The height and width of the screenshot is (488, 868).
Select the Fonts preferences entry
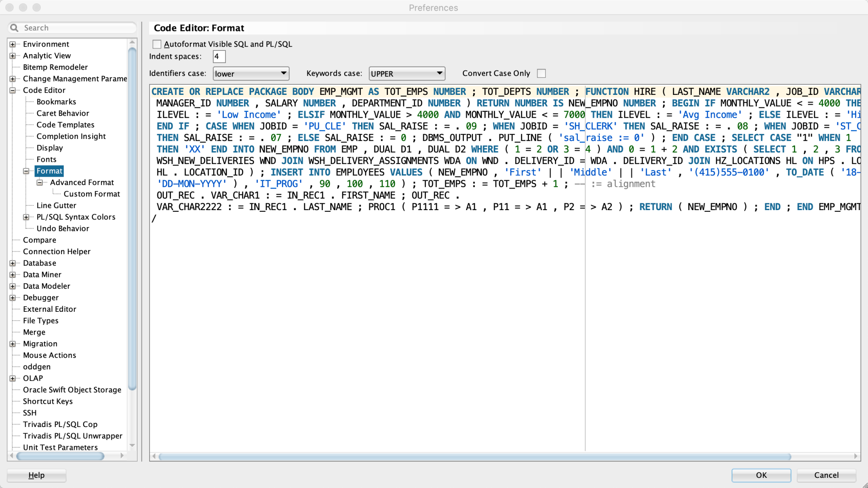(x=46, y=159)
